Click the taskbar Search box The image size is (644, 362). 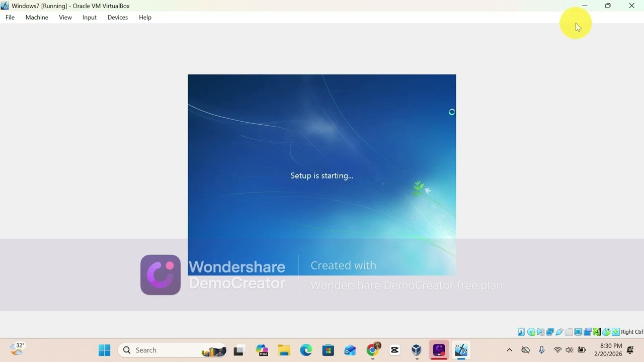coord(173,350)
